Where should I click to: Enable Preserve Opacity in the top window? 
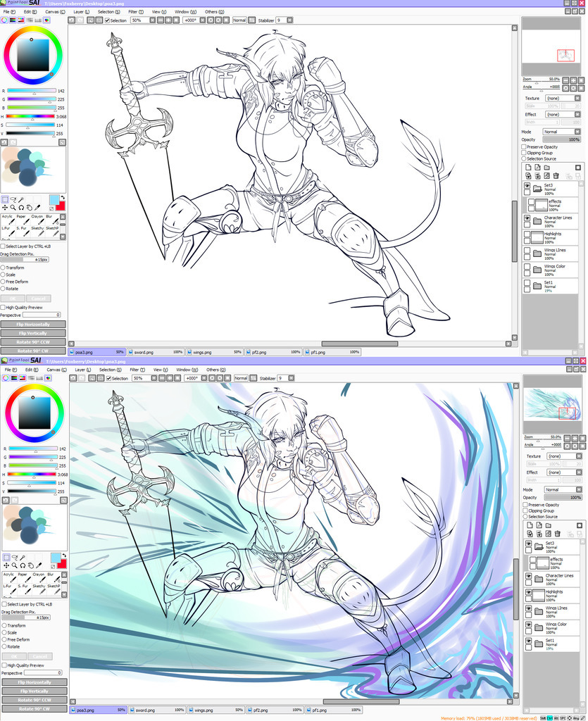[x=524, y=146]
